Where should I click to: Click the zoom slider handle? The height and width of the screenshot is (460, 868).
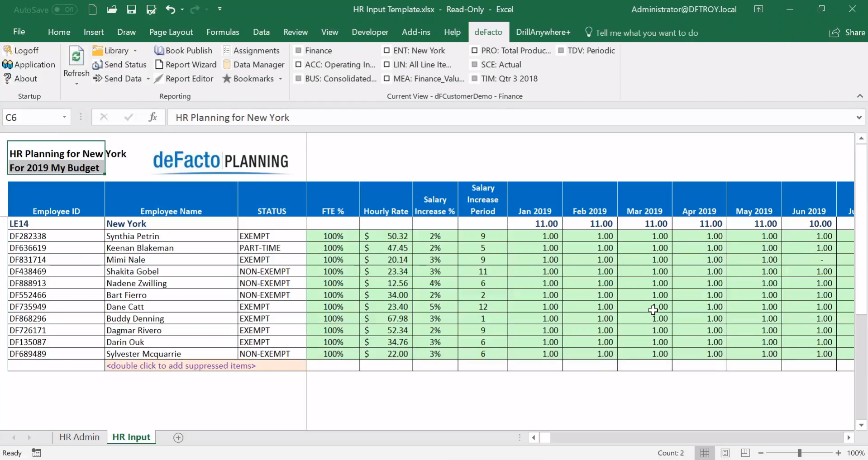800,453
